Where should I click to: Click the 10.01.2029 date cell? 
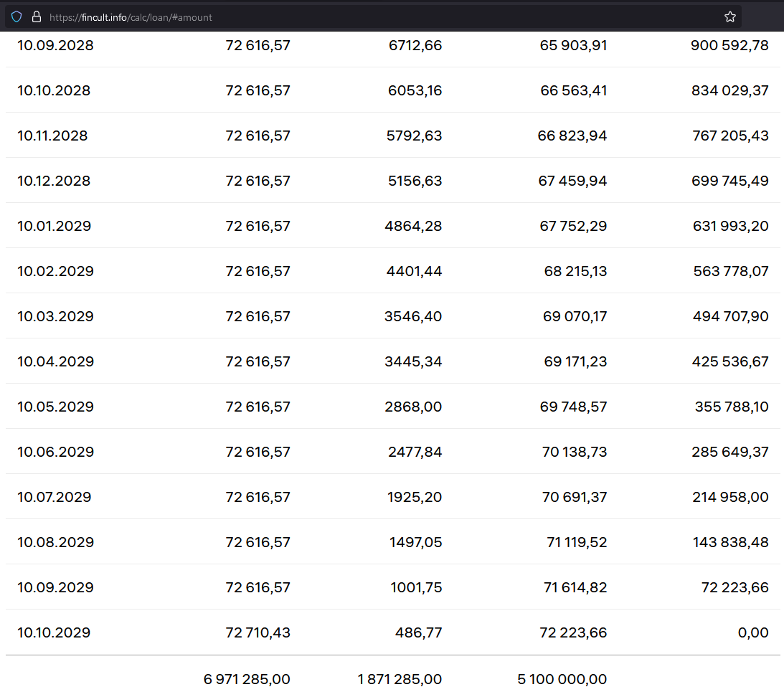coord(55,226)
